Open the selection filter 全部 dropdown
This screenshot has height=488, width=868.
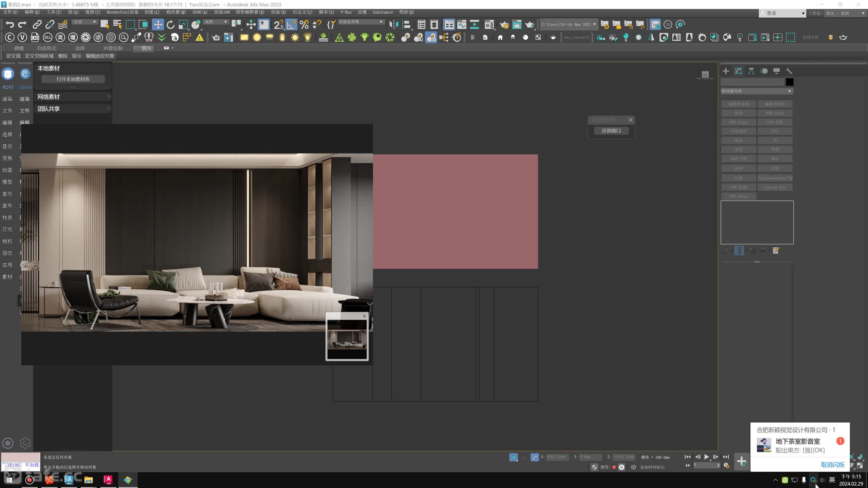85,22
